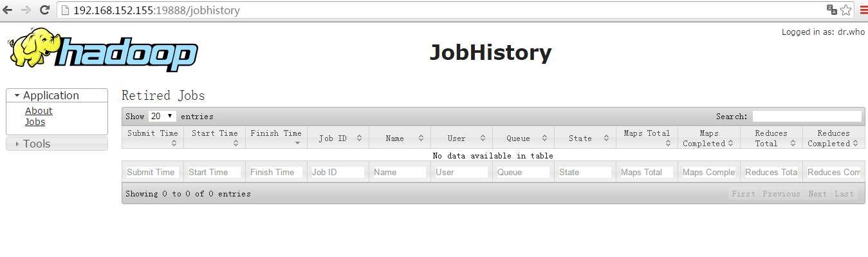Sort table by Submit Time column
Image resolution: width=868 pixels, height=257 pixels.
pos(152,137)
